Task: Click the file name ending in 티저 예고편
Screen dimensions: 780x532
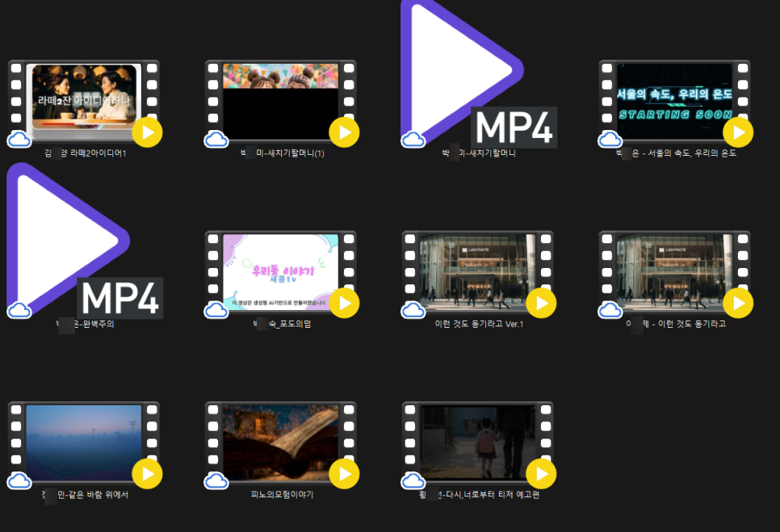Action: point(479,495)
